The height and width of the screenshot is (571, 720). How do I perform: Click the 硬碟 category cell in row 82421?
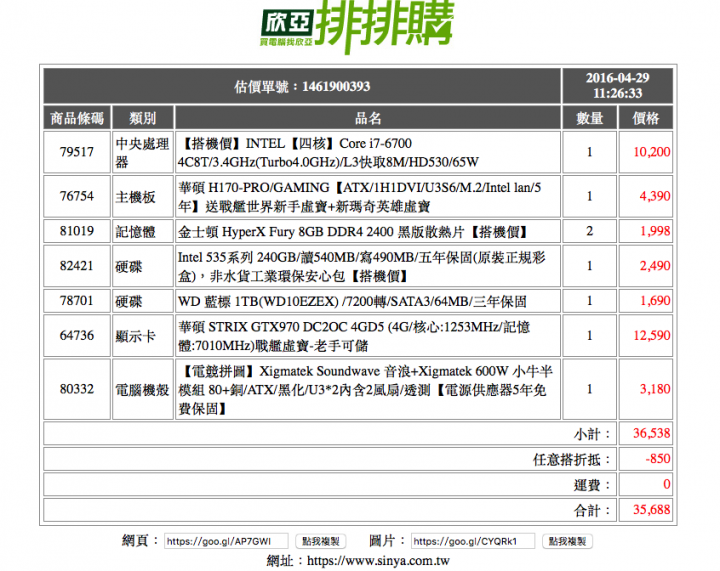pos(143,266)
